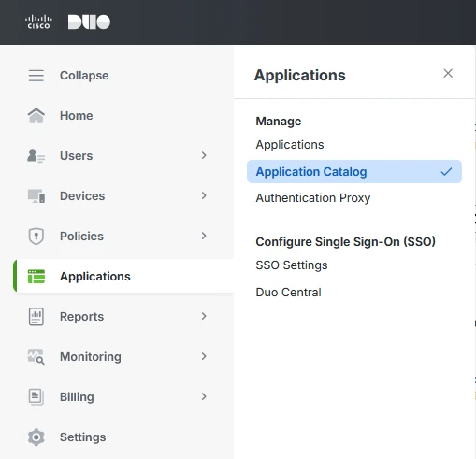This screenshot has height=459, width=476.
Task: Close the Applications flyout panel
Action: pyautogui.click(x=448, y=73)
